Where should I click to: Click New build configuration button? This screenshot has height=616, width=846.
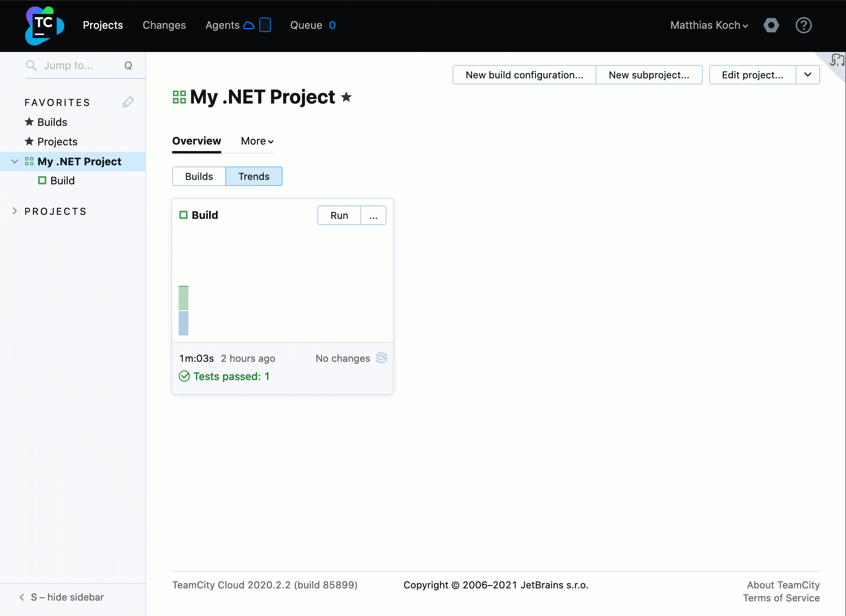pos(524,75)
